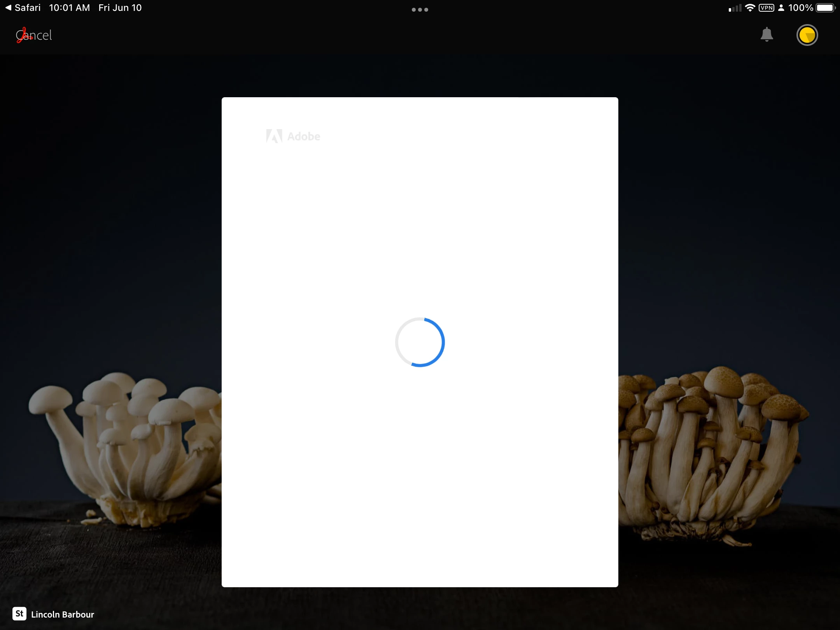The height and width of the screenshot is (630, 840).
Task: Tap the battery icon in the status bar
Action: [x=825, y=8]
